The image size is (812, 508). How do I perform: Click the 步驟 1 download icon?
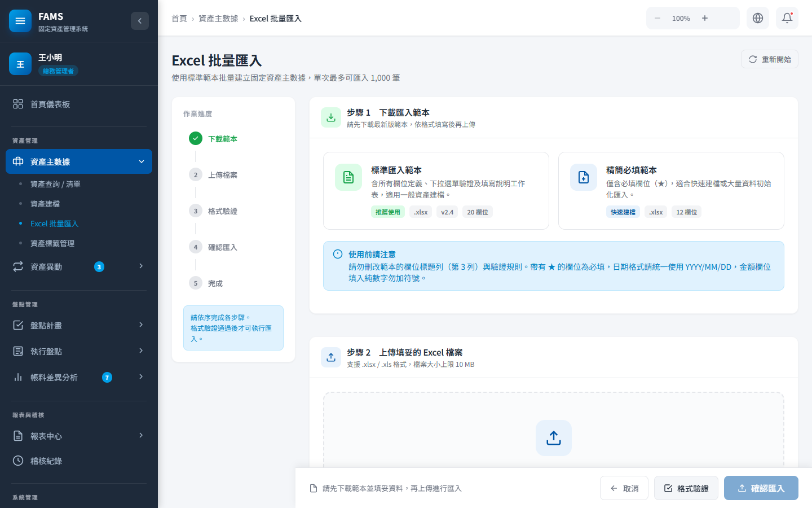(331, 117)
